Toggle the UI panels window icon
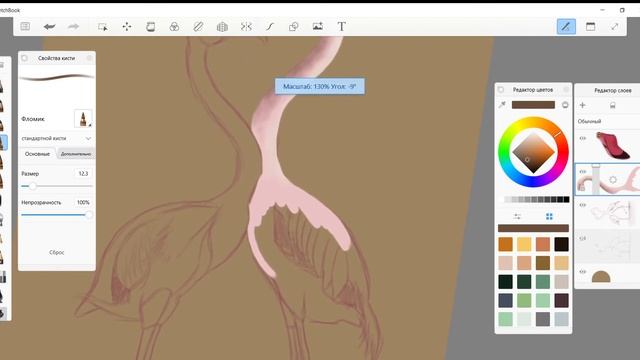Viewport: 640px width, 360px height. (x=590, y=27)
